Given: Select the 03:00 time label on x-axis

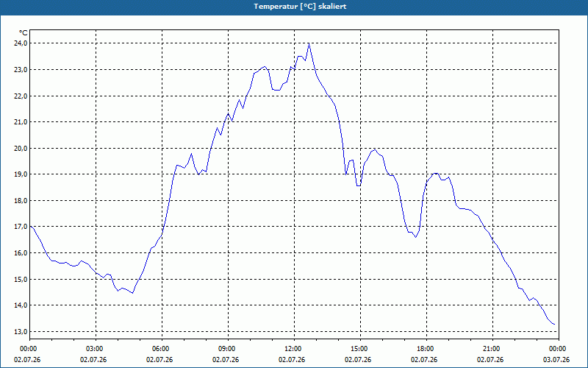Looking at the screenshot, I should coord(96,349).
